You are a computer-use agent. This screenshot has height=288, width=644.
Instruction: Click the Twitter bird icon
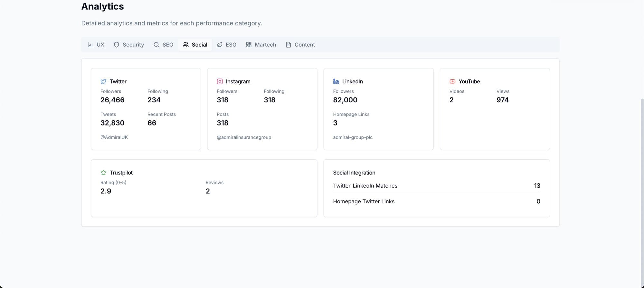pos(103,81)
